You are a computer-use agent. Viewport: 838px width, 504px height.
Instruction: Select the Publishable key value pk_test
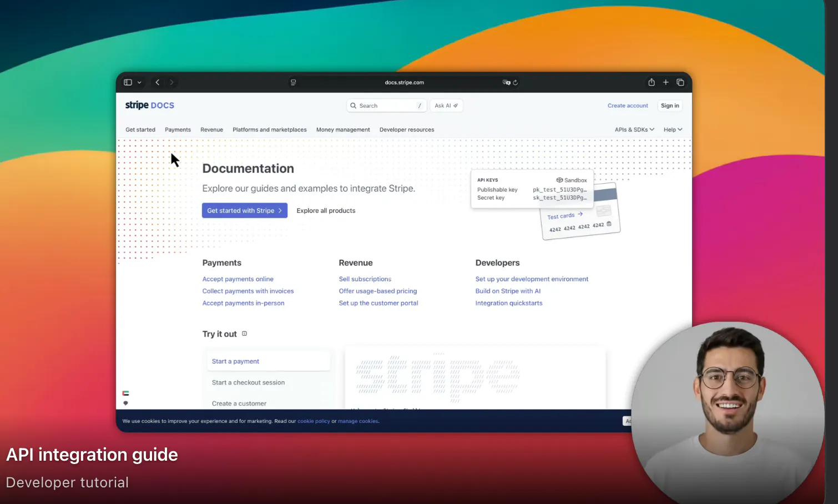559,190
